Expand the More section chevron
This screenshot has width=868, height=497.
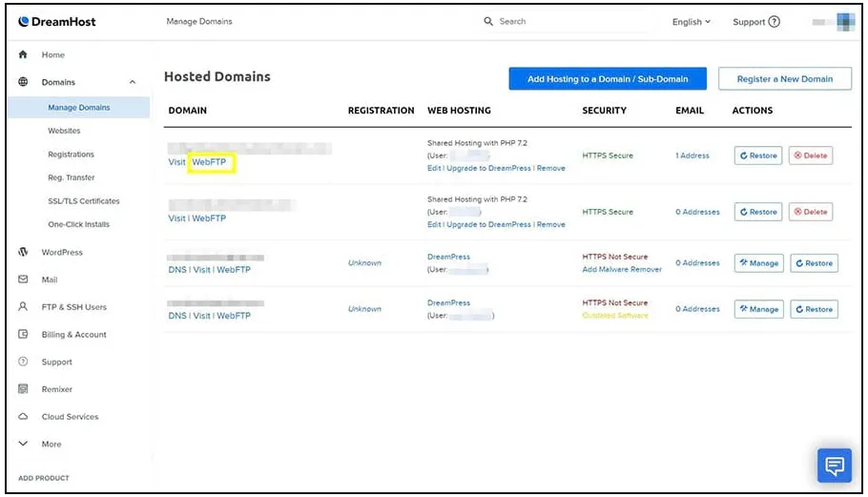[23, 444]
